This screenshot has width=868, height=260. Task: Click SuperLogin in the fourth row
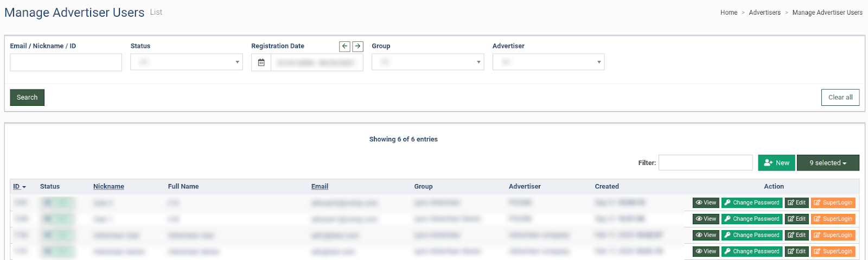833,251
